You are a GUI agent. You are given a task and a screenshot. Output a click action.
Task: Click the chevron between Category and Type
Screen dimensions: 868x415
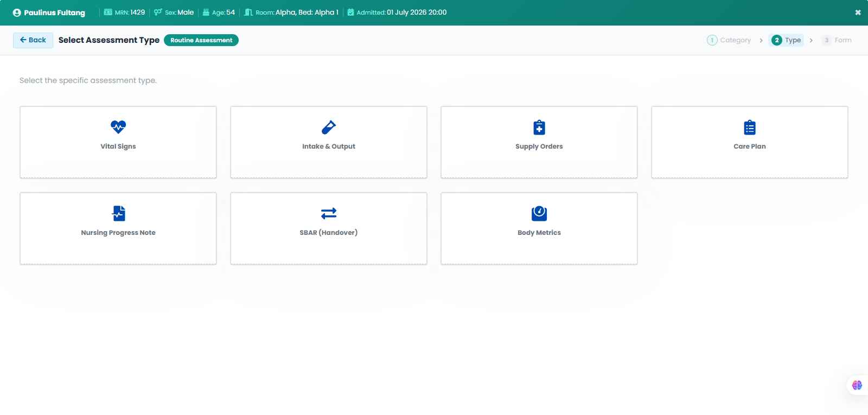[x=761, y=40]
